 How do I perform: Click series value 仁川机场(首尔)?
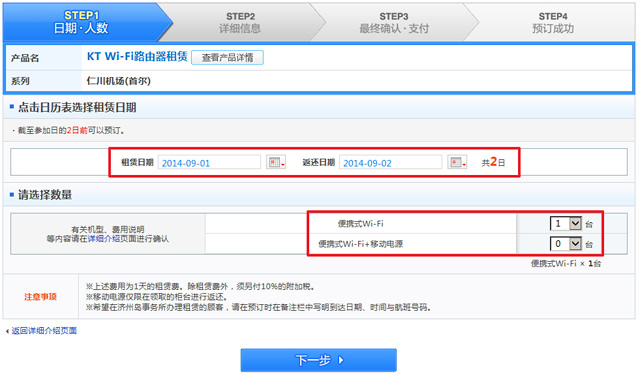coord(119,81)
